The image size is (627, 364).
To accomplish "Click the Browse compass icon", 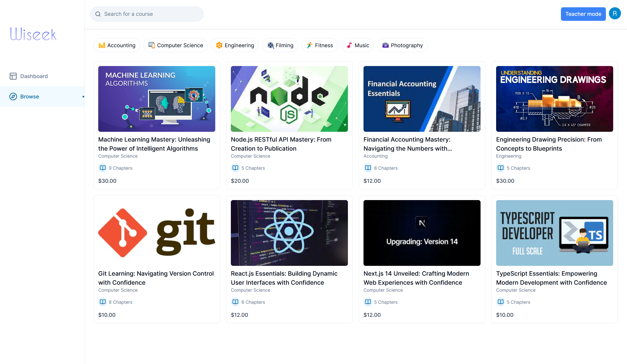I will tap(13, 96).
